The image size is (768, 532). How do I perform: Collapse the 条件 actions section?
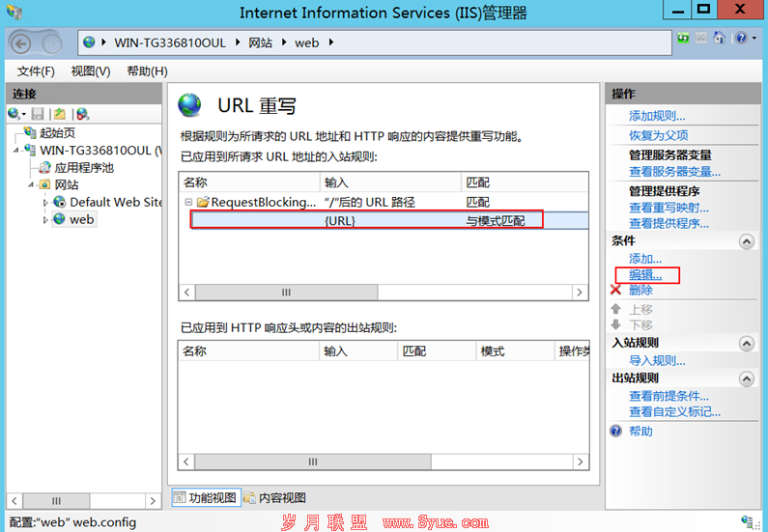tap(747, 241)
